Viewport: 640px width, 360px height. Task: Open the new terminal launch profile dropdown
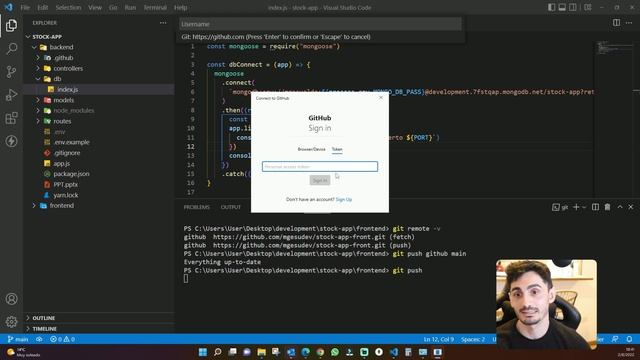coord(584,207)
